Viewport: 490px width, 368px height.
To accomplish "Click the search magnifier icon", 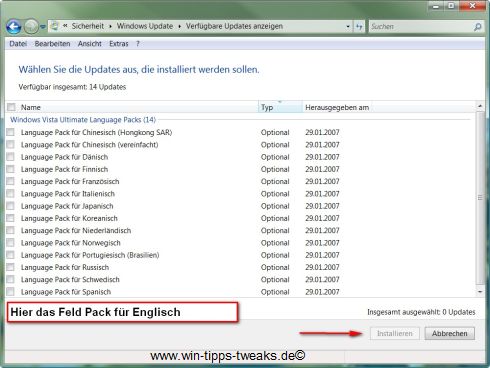I will pyautogui.click(x=477, y=26).
